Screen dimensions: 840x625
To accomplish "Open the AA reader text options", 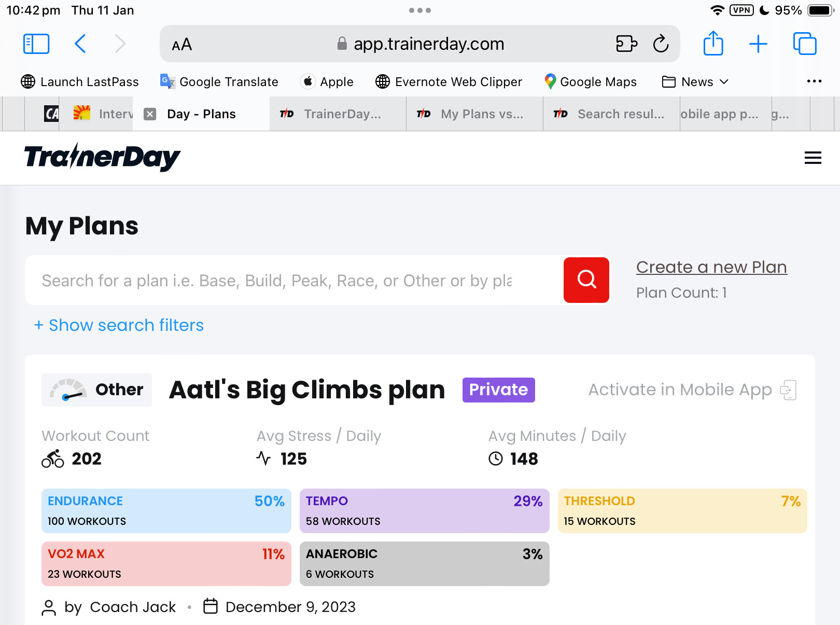I will (182, 45).
